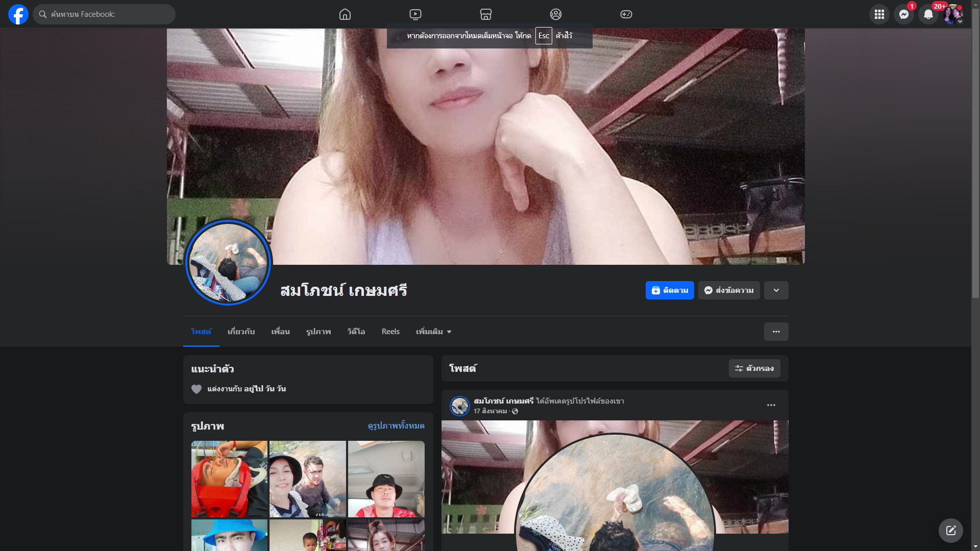Viewport: 980px width, 551px height.
Task: Open the notifications bell
Action: pos(928,14)
